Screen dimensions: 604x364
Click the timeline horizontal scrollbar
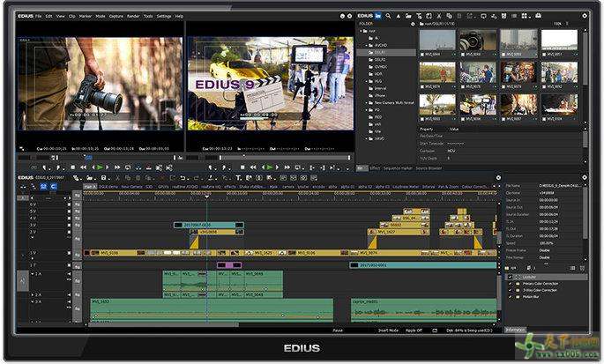pos(164,324)
